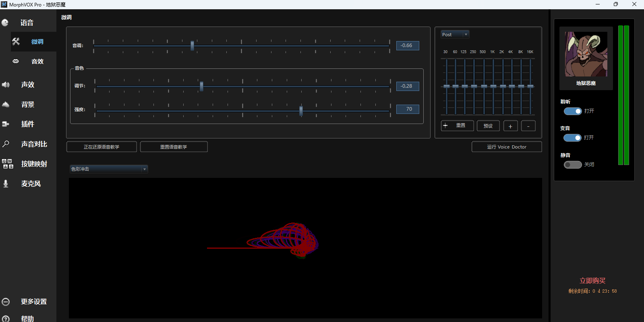The image size is (644, 322).
Task: Click the 帮助 question mark icon
Action: (6, 319)
